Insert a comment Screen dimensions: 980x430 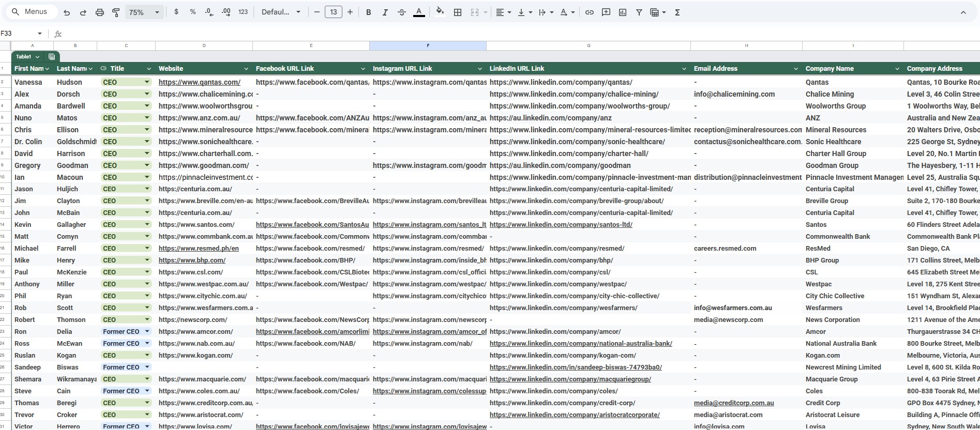[x=606, y=12]
